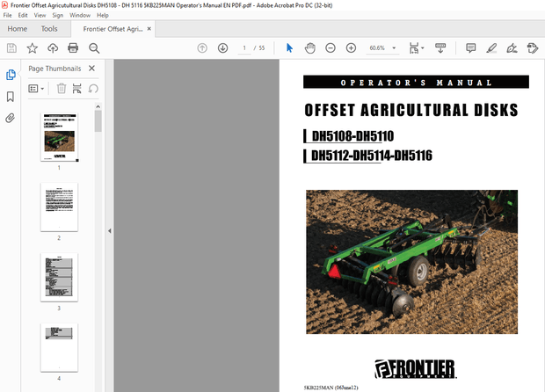The image size is (545, 392).
Task: Choose the Selection arrow tool
Action: [289, 48]
